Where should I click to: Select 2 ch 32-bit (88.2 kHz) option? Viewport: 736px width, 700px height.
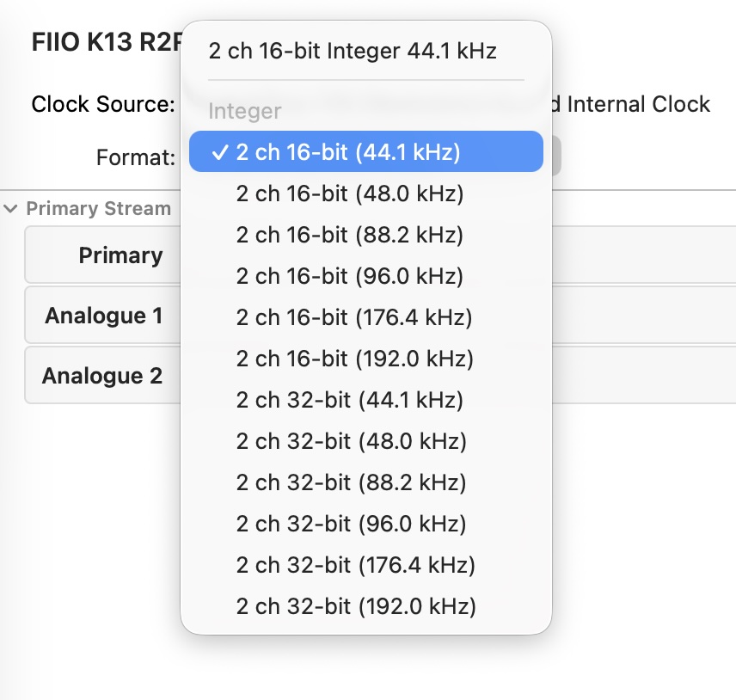pos(348,482)
